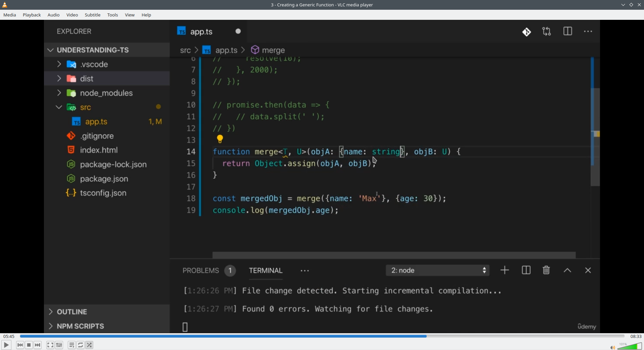
Task: Stop playback with the stop button
Action: (x=29, y=345)
